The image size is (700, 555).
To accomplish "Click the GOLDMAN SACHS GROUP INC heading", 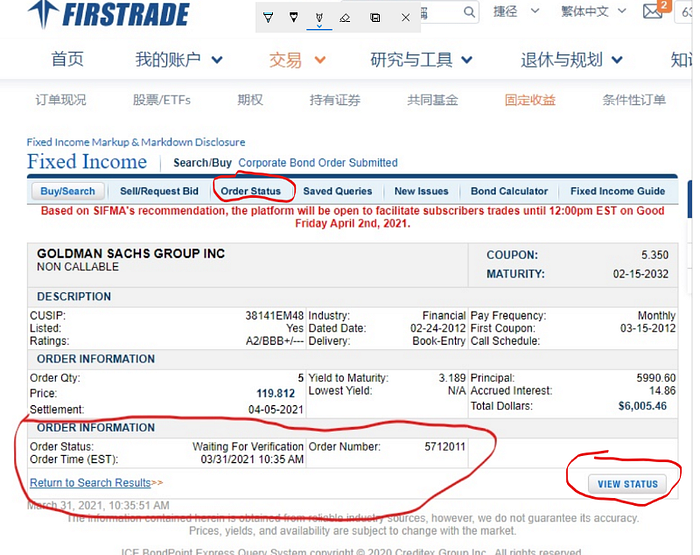I will coord(131,254).
